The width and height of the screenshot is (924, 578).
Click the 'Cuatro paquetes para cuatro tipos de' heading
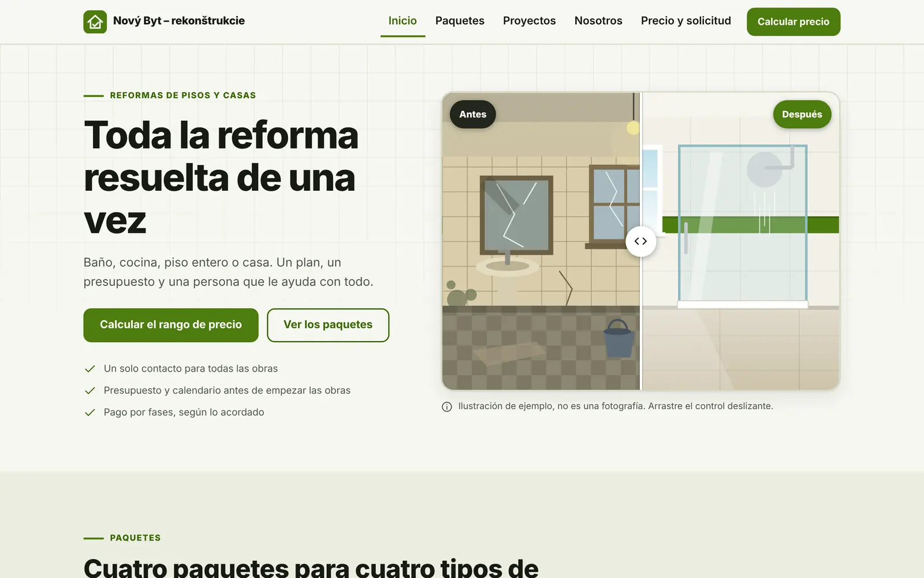coord(311,568)
